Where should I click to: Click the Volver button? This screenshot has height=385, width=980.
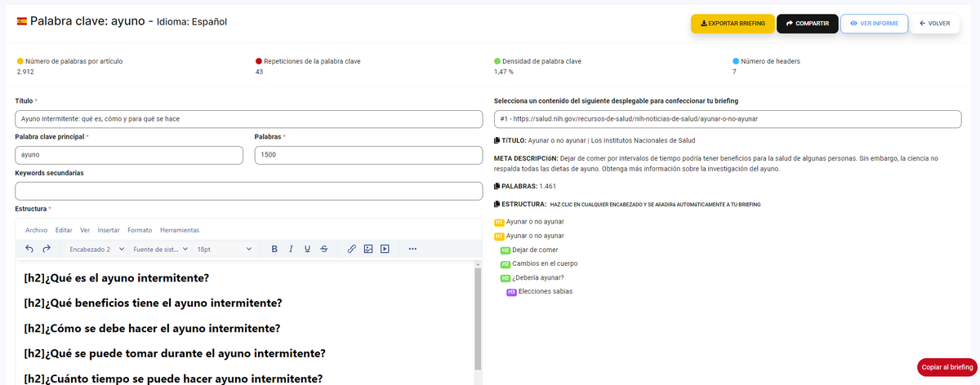click(x=935, y=24)
